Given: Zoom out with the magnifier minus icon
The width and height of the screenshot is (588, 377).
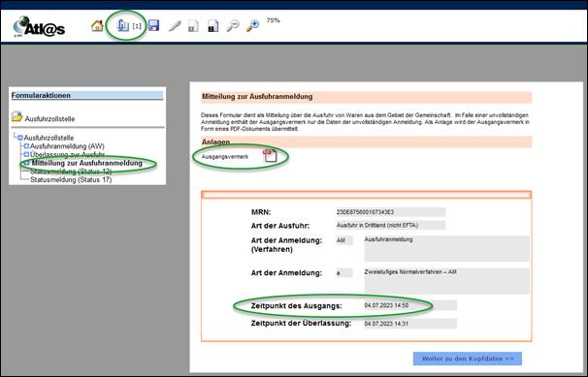Looking at the screenshot, I should (233, 26).
